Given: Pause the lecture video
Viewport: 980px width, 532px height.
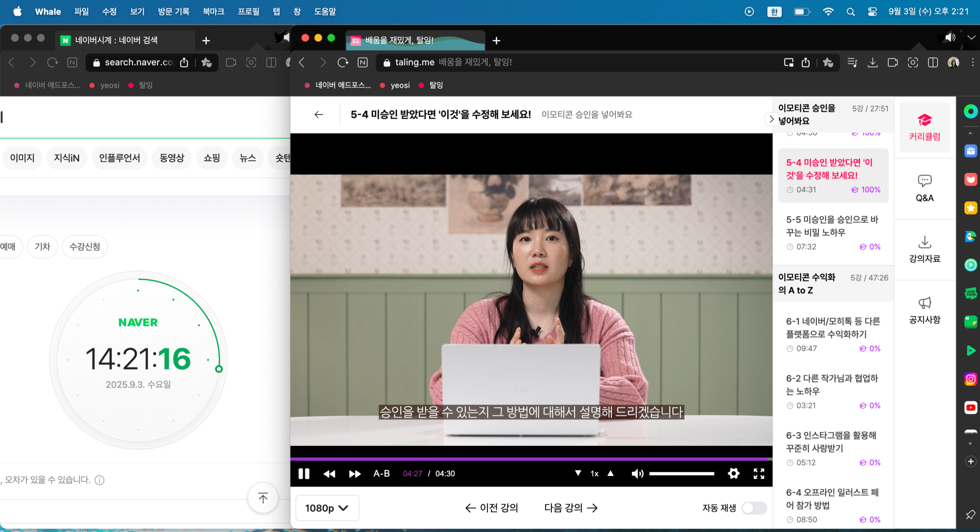Looking at the screenshot, I should click(303, 474).
